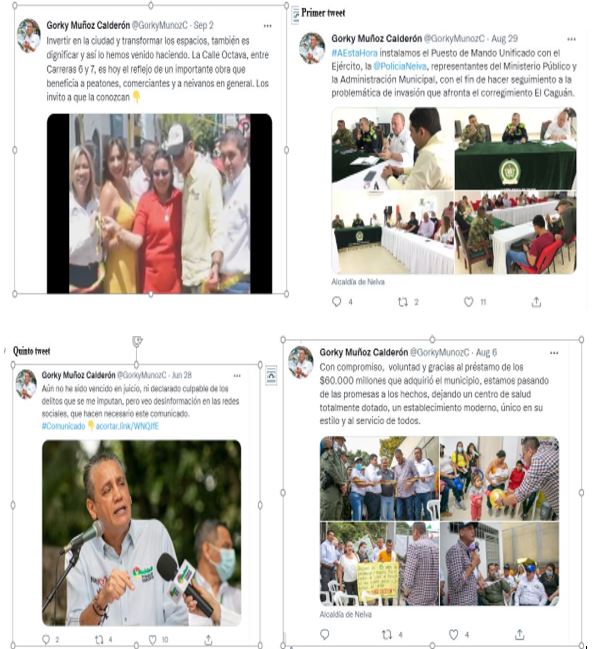Screen dimensions: 605x649
Task: Click the reply icon on Jun 28 tweet
Action: tap(46, 639)
